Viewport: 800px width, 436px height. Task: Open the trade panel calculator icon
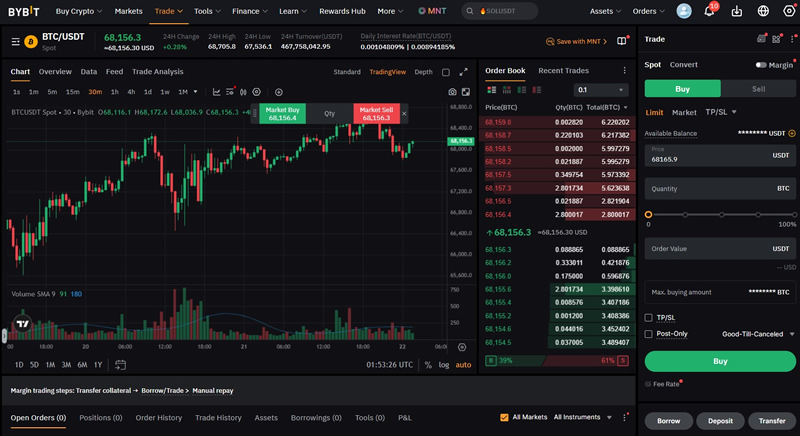[x=761, y=39]
